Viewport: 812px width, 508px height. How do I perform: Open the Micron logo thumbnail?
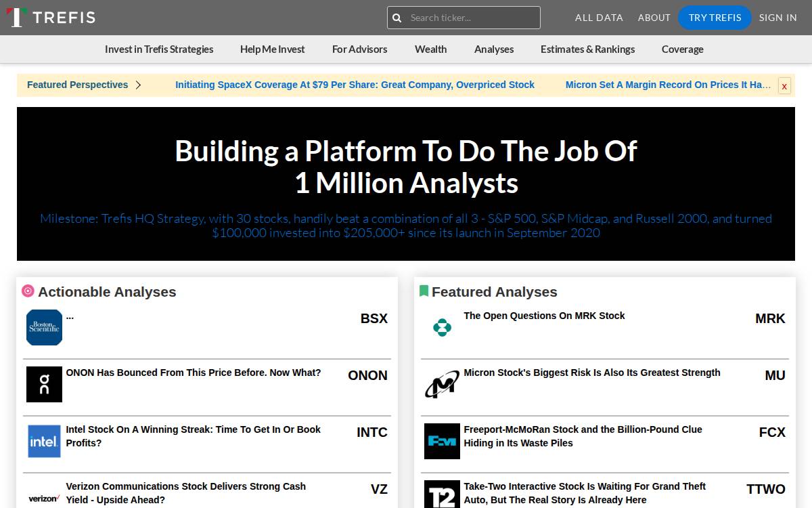443,385
